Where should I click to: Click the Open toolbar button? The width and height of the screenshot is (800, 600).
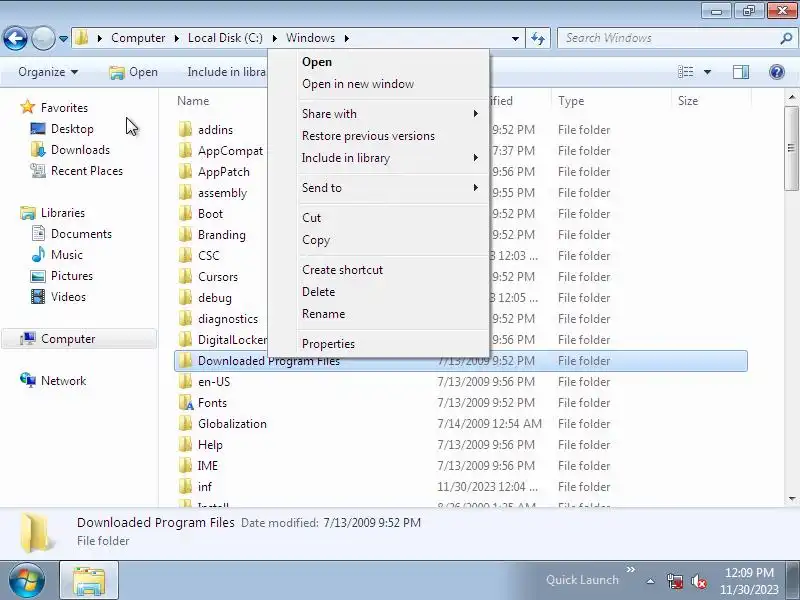point(134,72)
